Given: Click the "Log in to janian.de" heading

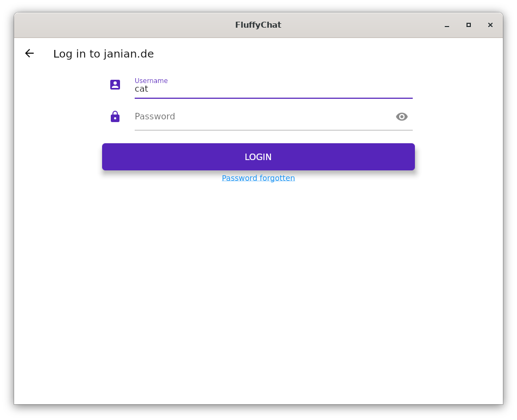Looking at the screenshot, I should pyautogui.click(x=104, y=54).
